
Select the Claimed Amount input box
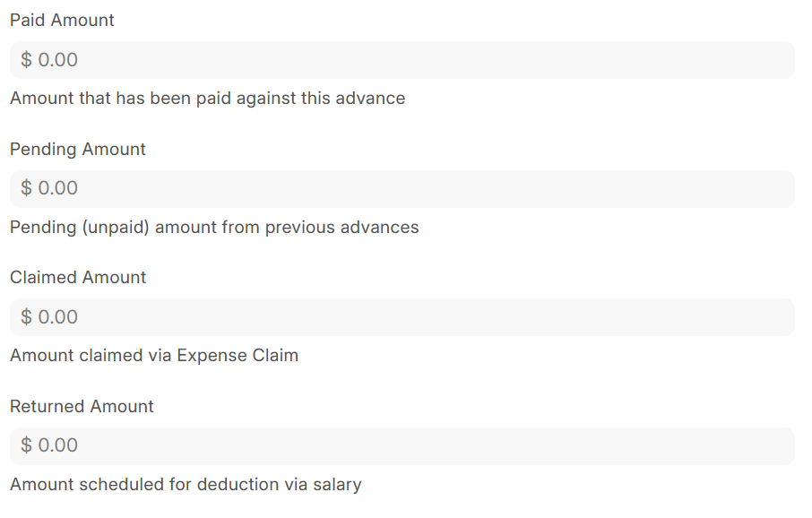tap(402, 317)
